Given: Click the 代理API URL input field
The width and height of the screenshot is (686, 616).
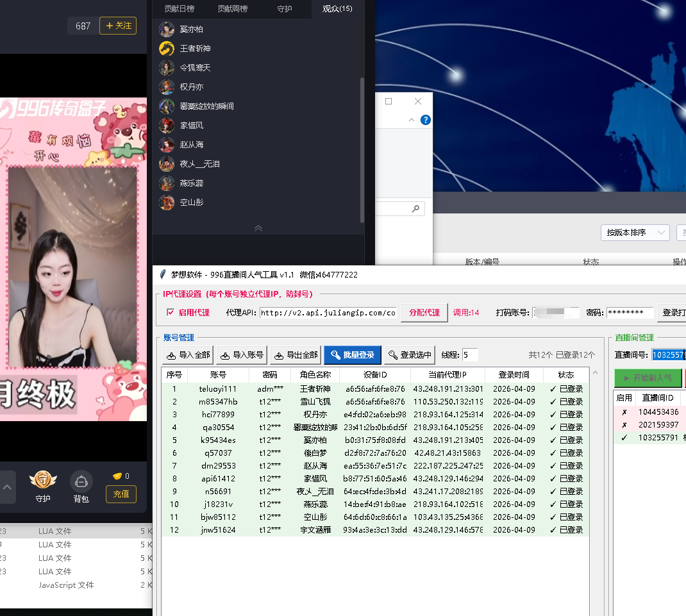Looking at the screenshot, I should [328, 313].
